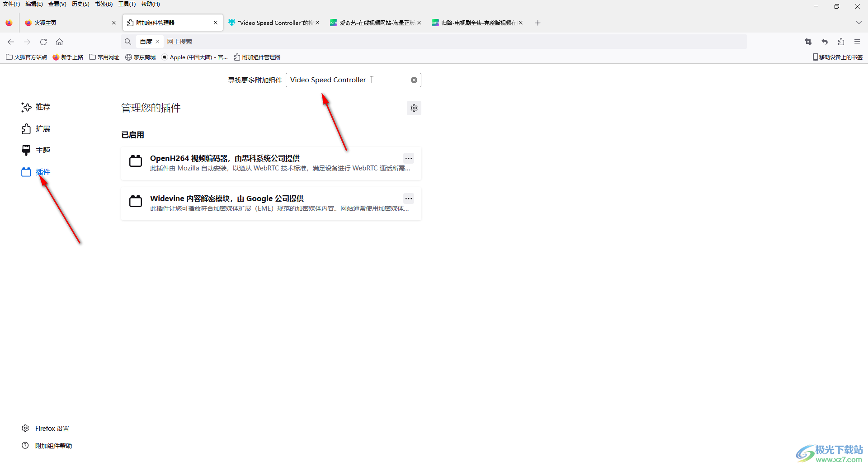Open the screenshot crop tool icon
The height and width of the screenshot is (467, 868).
(x=808, y=42)
